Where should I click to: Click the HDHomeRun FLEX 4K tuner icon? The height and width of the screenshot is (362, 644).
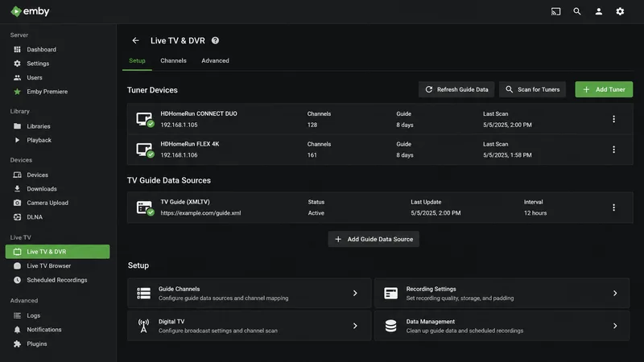(x=145, y=150)
